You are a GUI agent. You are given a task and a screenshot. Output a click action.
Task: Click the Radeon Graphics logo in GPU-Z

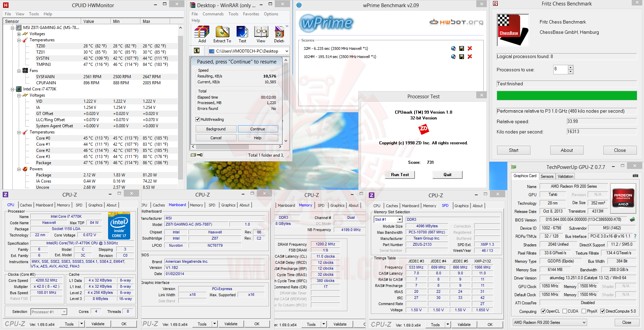point(623,198)
